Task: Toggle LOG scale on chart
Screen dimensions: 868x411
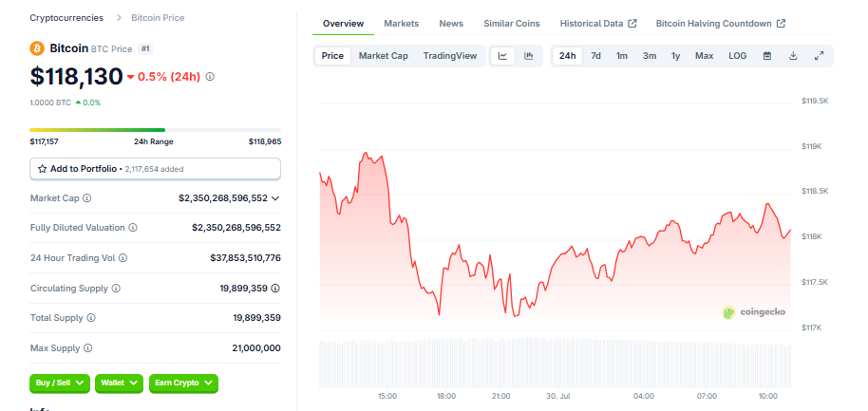Action: (737, 56)
